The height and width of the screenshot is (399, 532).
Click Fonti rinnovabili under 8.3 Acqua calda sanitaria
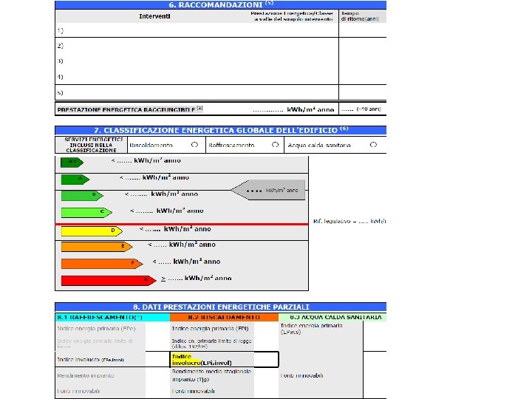[x=301, y=375]
